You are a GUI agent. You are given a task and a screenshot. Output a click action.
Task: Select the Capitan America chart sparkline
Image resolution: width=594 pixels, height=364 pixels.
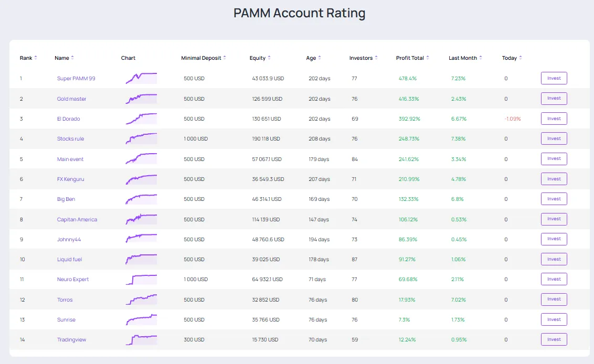(x=141, y=219)
